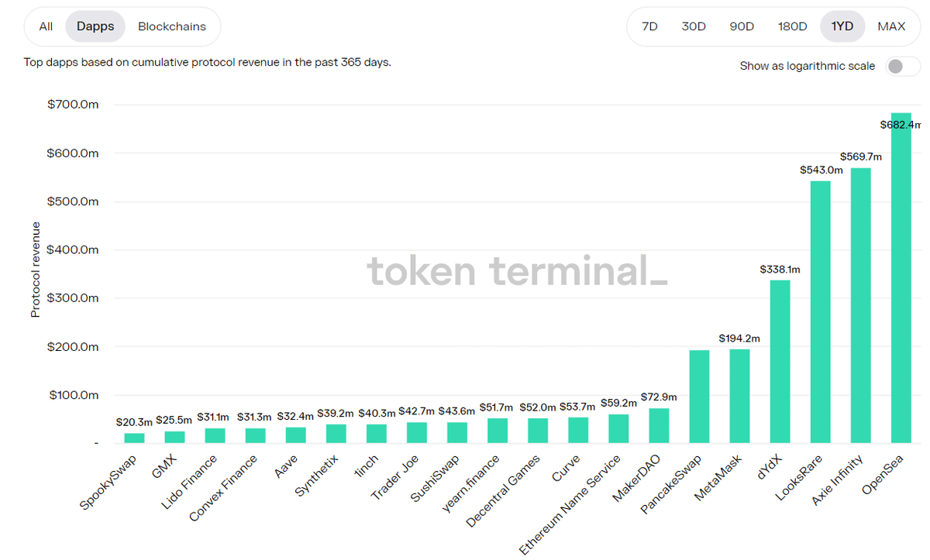Select the All filter tab
This screenshot has height=560, width=930.
46,26
